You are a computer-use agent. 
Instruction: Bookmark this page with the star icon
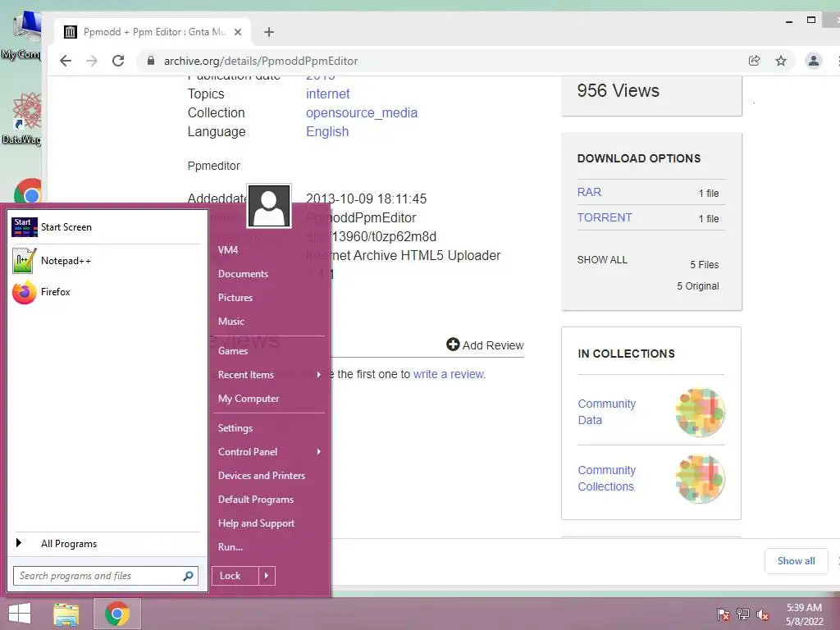(781, 61)
